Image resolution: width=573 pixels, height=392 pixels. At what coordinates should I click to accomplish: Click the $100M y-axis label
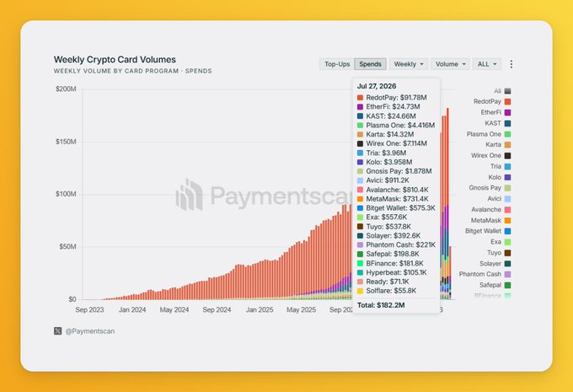coord(66,194)
